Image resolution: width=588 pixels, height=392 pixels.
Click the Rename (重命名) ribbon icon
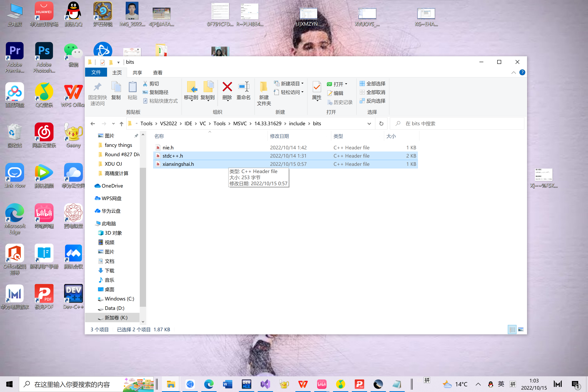click(243, 87)
